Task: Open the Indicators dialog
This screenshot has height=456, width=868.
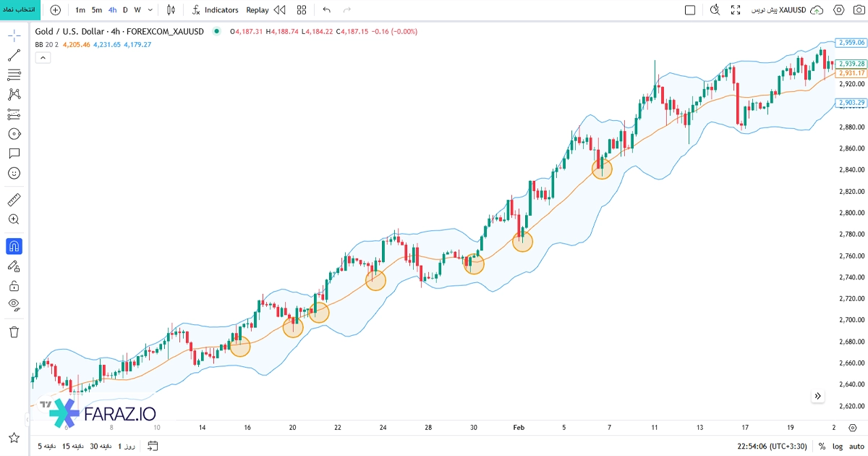Action: point(215,10)
